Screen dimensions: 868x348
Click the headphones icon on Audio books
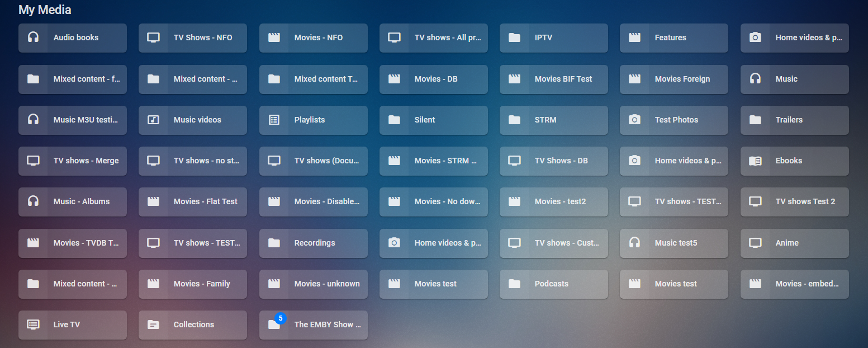(x=33, y=37)
